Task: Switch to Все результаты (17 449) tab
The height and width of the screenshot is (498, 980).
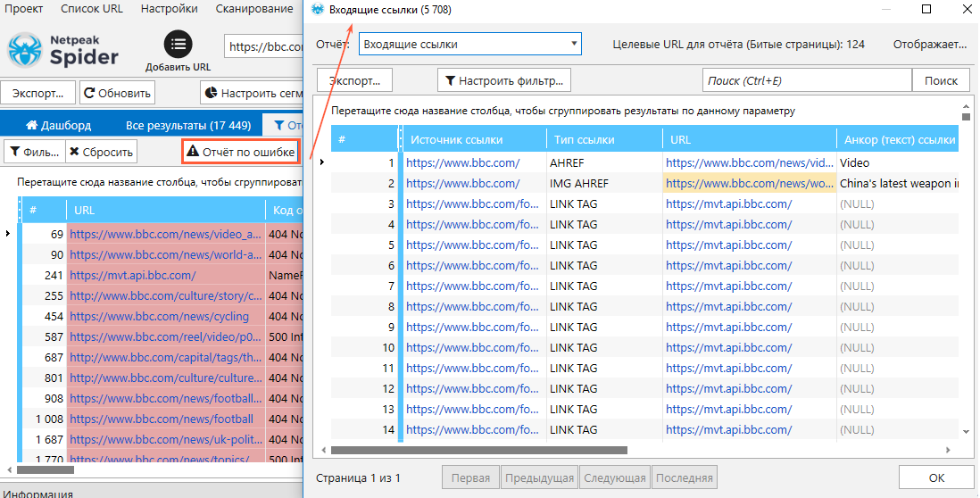Action: click(x=188, y=125)
